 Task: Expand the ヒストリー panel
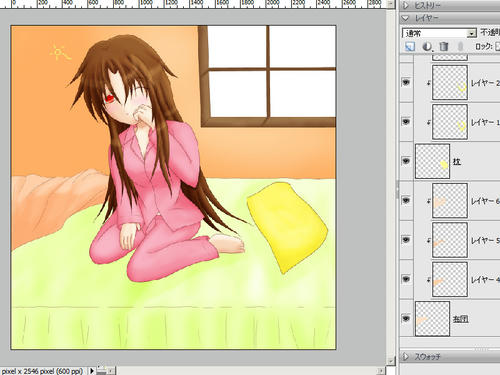(x=406, y=5)
